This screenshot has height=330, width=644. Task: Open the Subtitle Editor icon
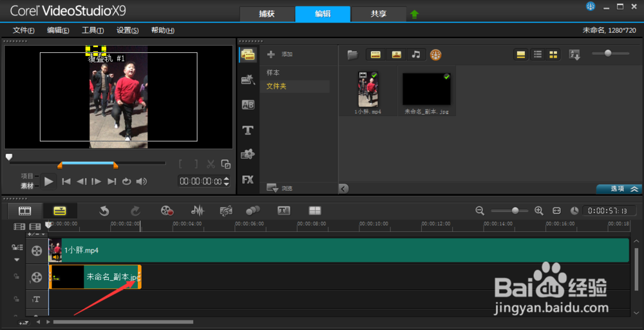284,211
